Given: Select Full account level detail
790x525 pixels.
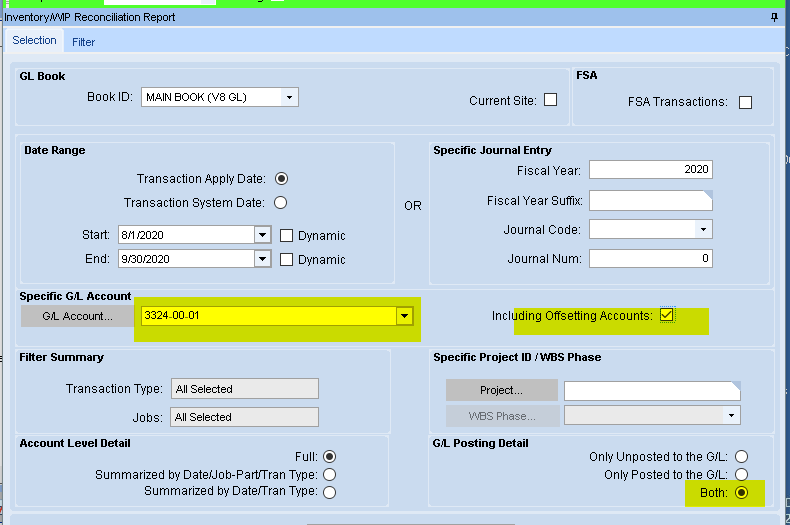Looking at the screenshot, I should tap(330, 457).
